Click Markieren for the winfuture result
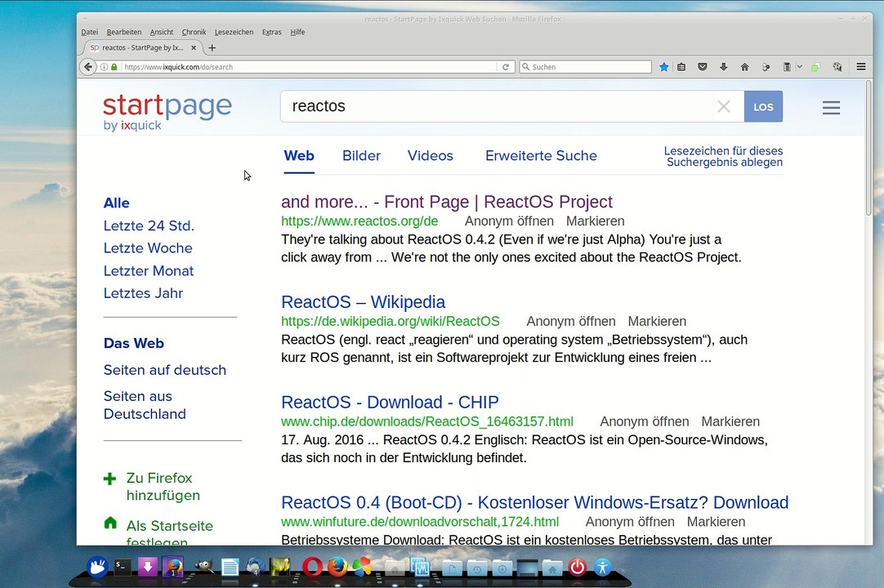 click(716, 522)
